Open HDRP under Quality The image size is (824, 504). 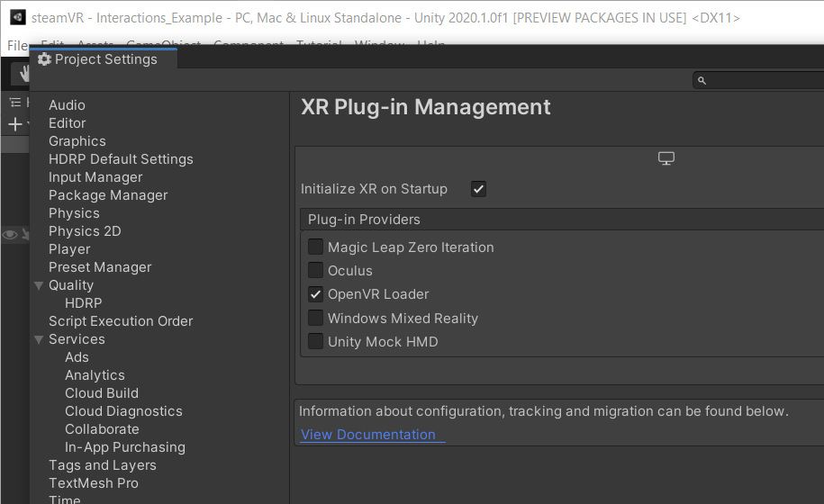pyautogui.click(x=83, y=303)
